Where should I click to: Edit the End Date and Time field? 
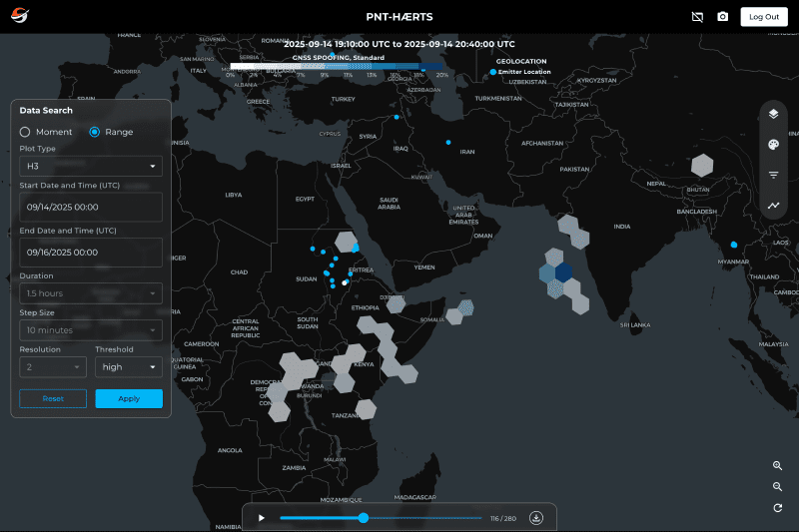91,252
